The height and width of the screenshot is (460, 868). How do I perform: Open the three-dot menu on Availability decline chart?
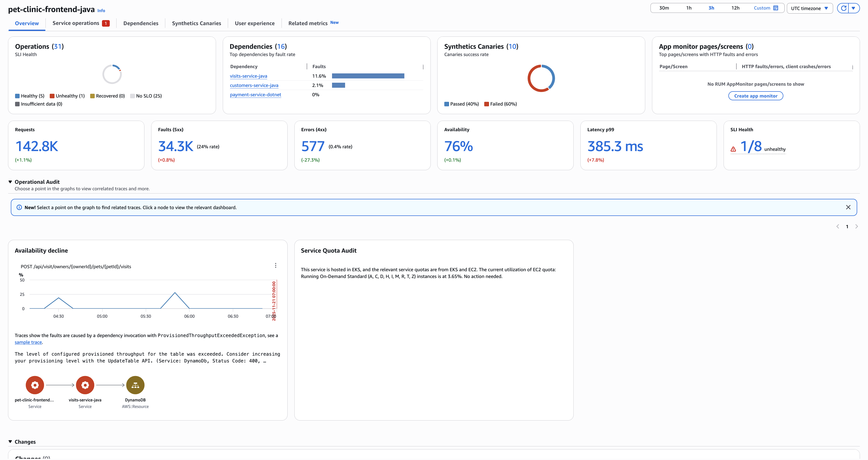click(x=276, y=265)
